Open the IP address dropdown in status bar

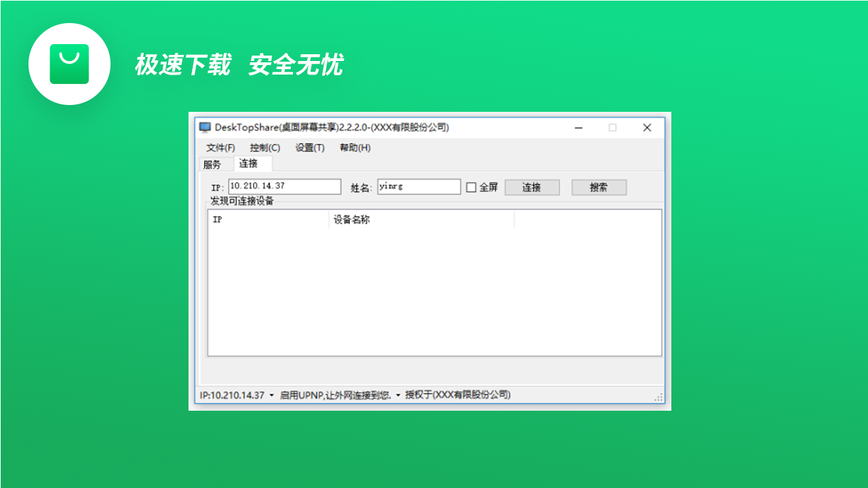(271, 394)
